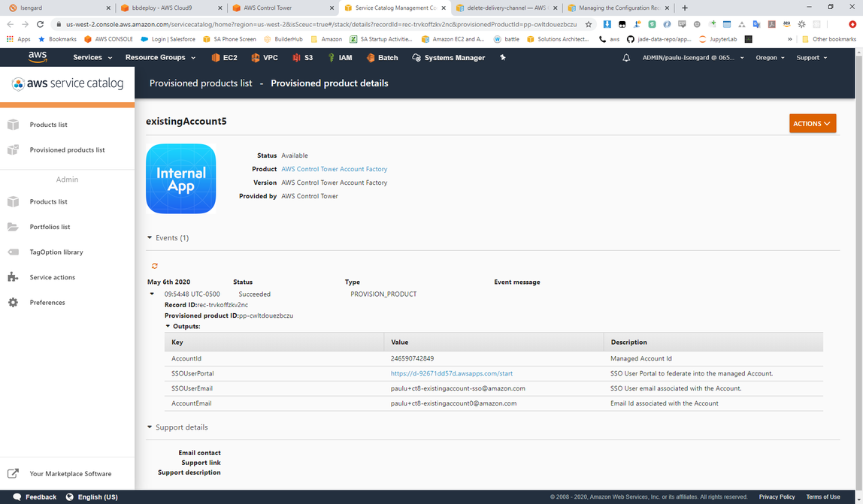
Task: Click the Internal App product thumbnail
Action: point(180,179)
